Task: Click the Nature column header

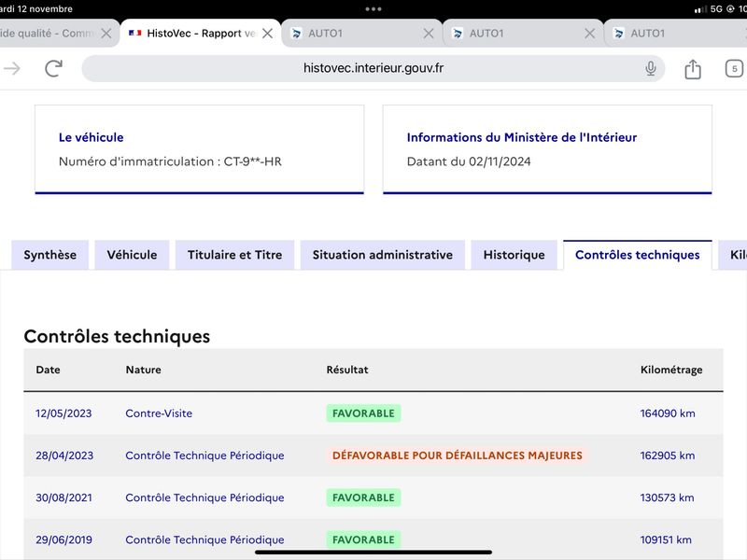Action: pyautogui.click(x=144, y=370)
